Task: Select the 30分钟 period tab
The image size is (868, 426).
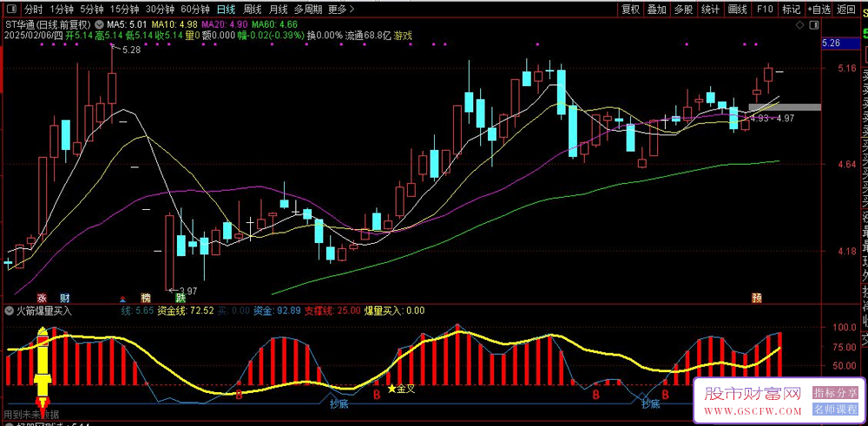Action: 160,9
